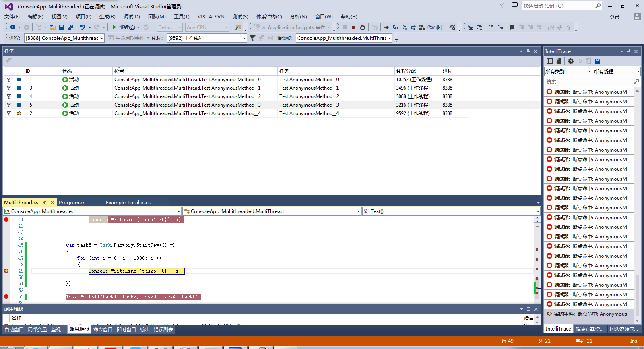Viewport: 644px width, 349px height.
Task: Toggle the breakpoint on line 53
Action: (x=6, y=297)
